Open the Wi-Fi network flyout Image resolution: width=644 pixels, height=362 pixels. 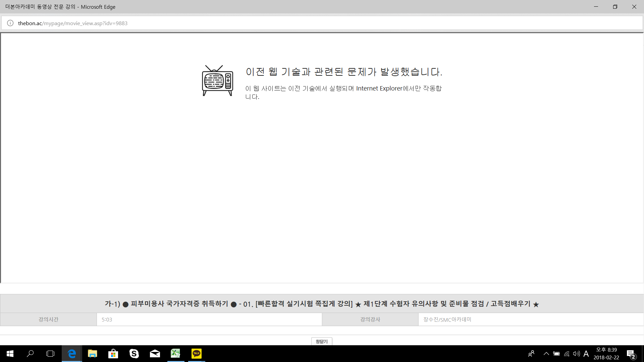[567, 354]
